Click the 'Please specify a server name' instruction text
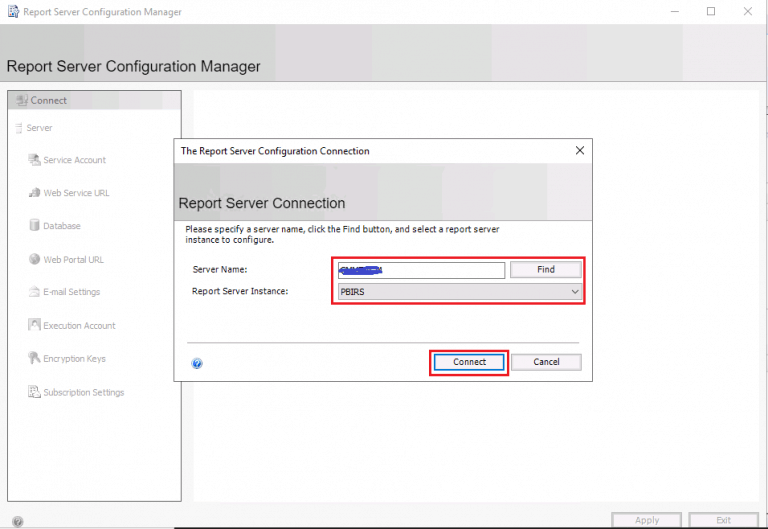 tap(342, 234)
